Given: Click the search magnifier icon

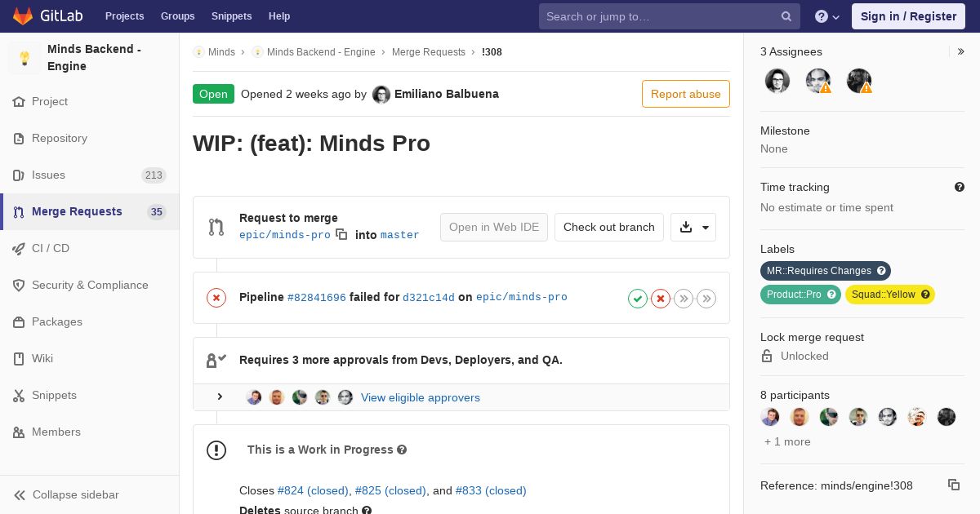Looking at the screenshot, I should point(786,16).
